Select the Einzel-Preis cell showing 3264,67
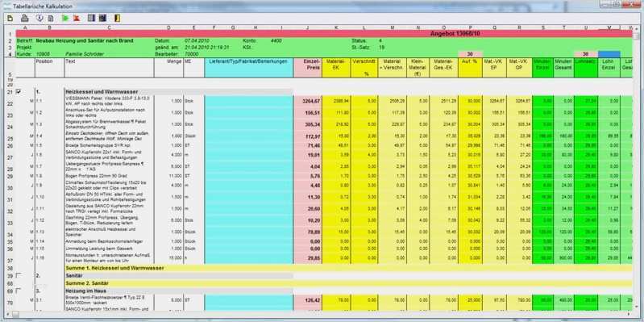This screenshot has width=644, height=322. pyautogui.click(x=308, y=100)
